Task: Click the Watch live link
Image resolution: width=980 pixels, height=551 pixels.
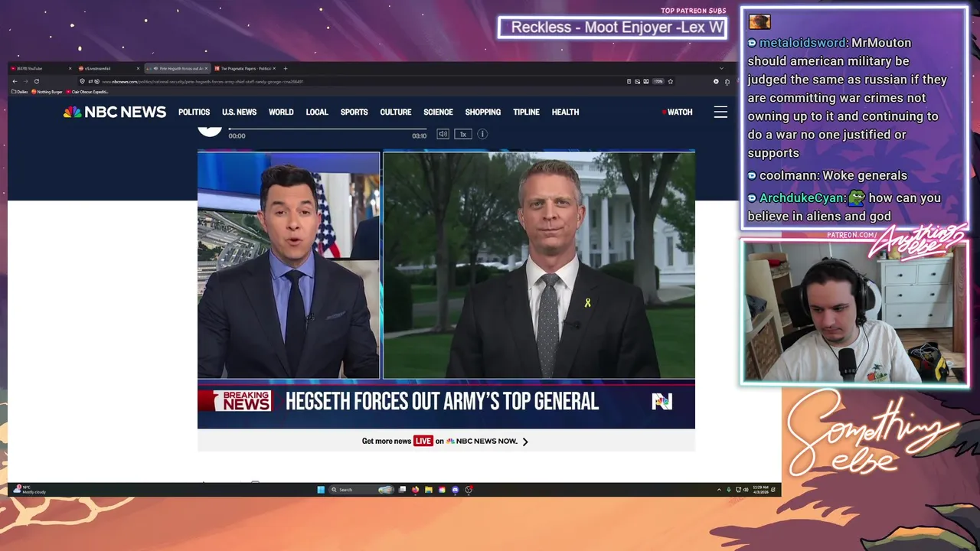Action: pyautogui.click(x=678, y=112)
